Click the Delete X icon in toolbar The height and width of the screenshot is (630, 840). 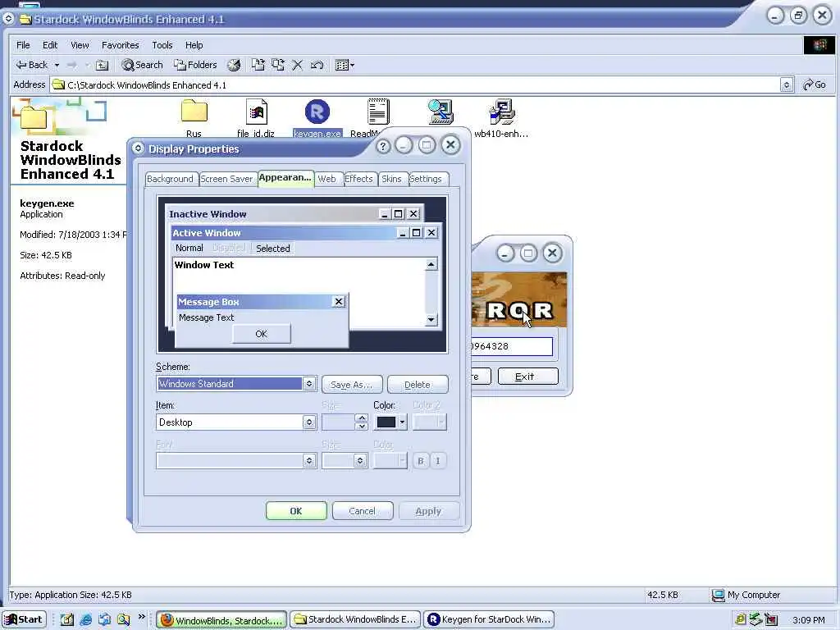[x=297, y=66]
